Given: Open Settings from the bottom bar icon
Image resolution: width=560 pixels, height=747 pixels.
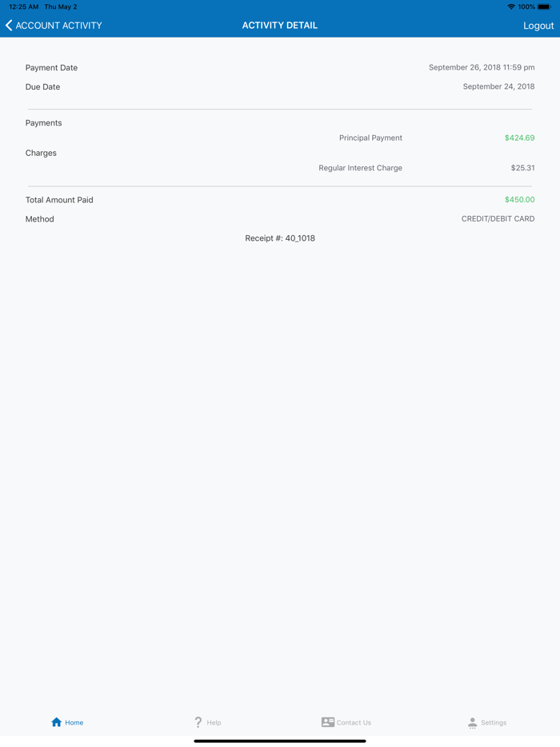Looking at the screenshot, I should pyautogui.click(x=472, y=722).
